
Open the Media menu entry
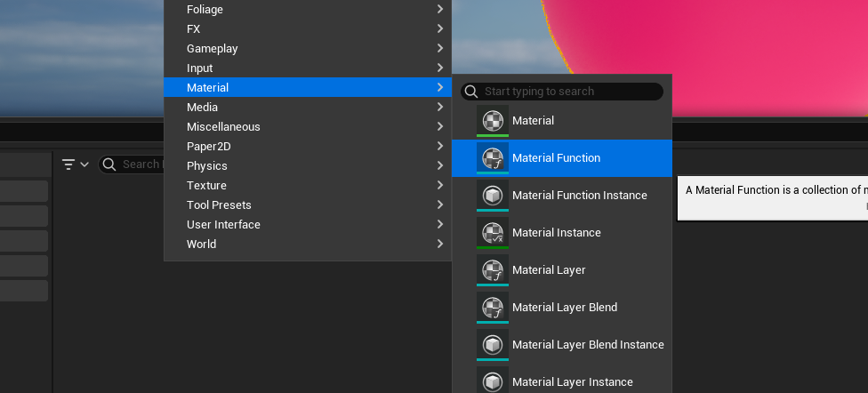[308, 107]
